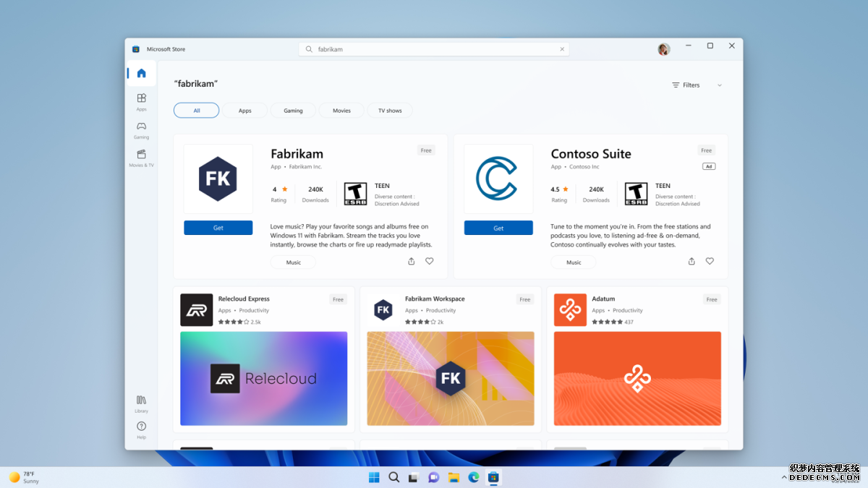Share the Contoso Suite app
The height and width of the screenshot is (488, 868).
(x=692, y=261)
